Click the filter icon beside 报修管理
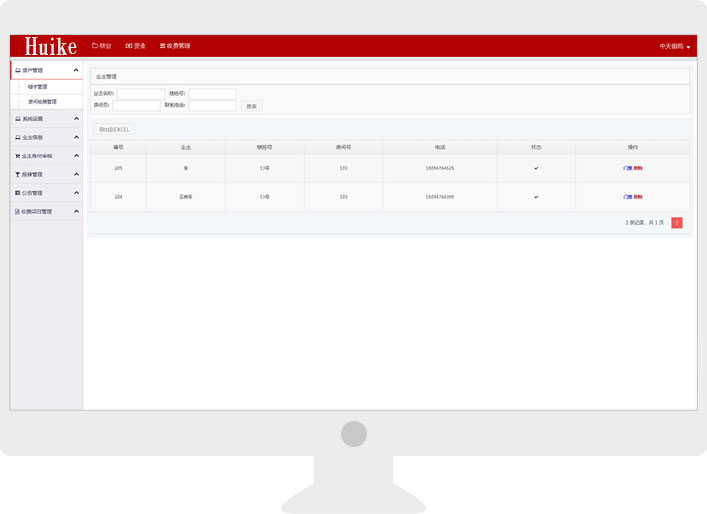This screenshot has width=707, height=514. [x=18, y=174]
